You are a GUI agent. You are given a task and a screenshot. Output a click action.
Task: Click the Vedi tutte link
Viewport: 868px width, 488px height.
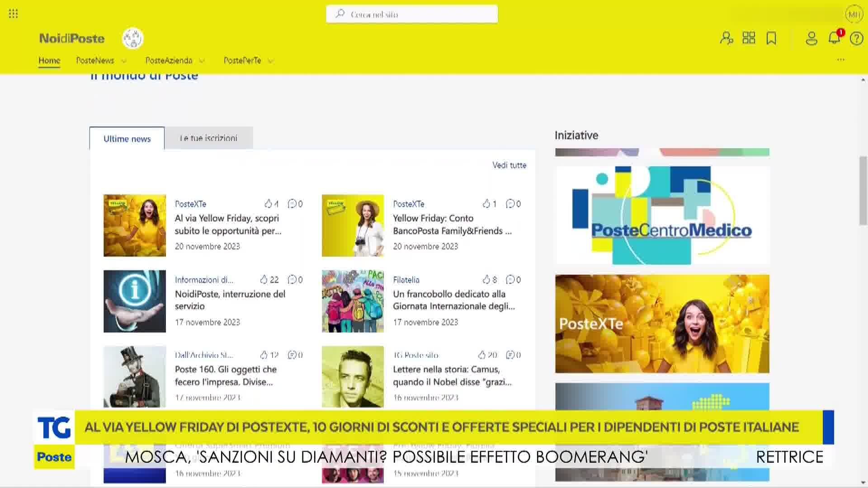coord(509,165)
